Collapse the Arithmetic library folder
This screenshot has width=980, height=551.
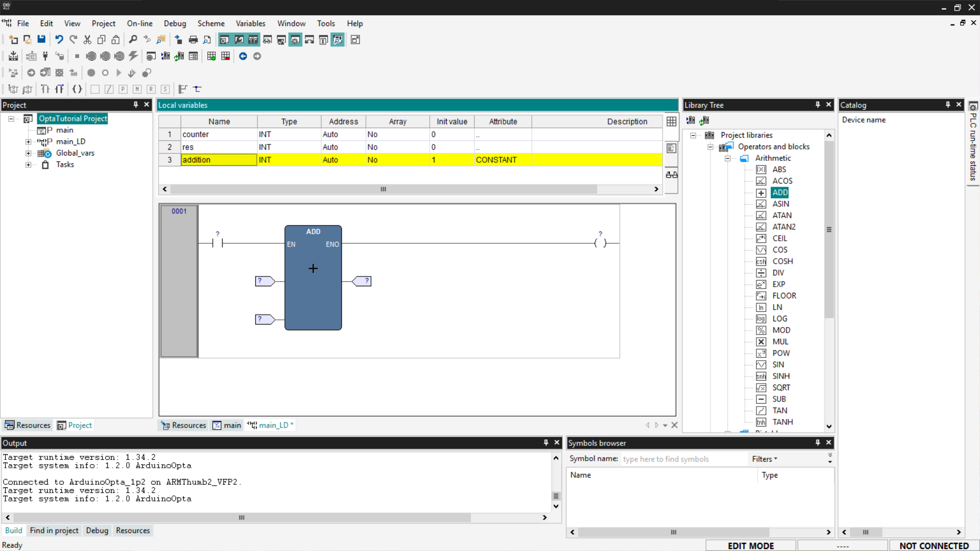[x=727, y=158]
